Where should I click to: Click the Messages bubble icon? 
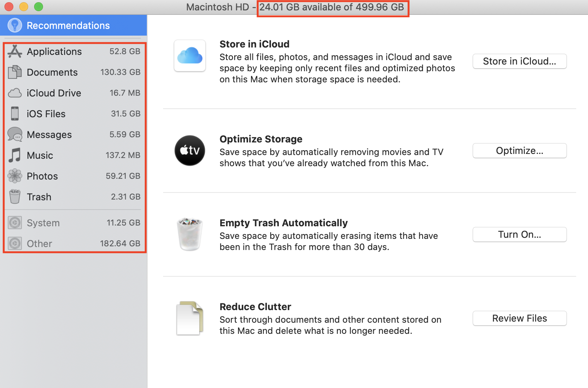(15, 134)
